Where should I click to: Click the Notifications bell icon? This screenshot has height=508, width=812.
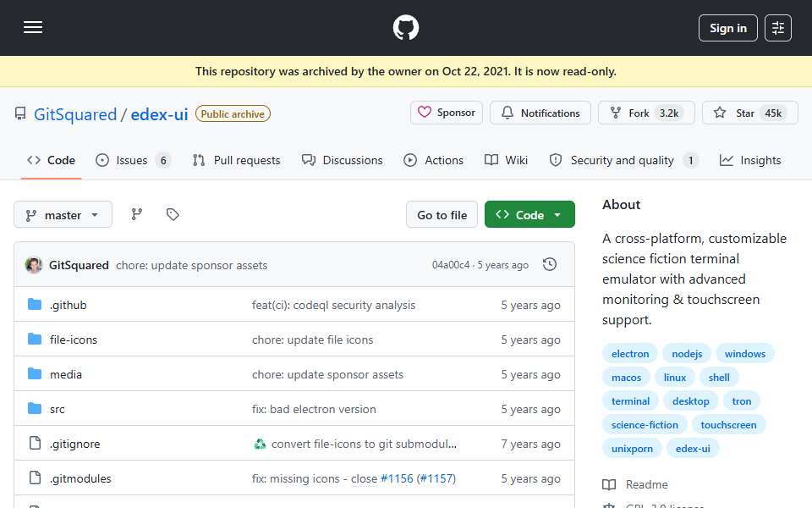(x=507, y=113)
